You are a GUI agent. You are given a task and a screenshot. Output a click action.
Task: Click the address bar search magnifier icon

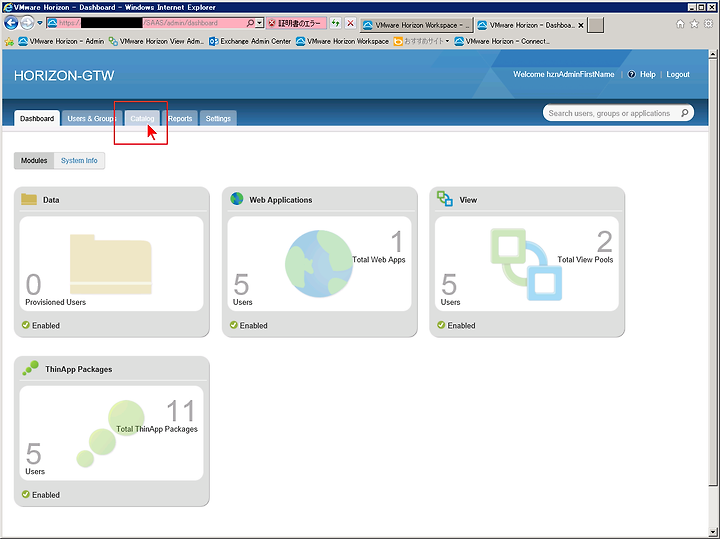[x=250, y=22]
